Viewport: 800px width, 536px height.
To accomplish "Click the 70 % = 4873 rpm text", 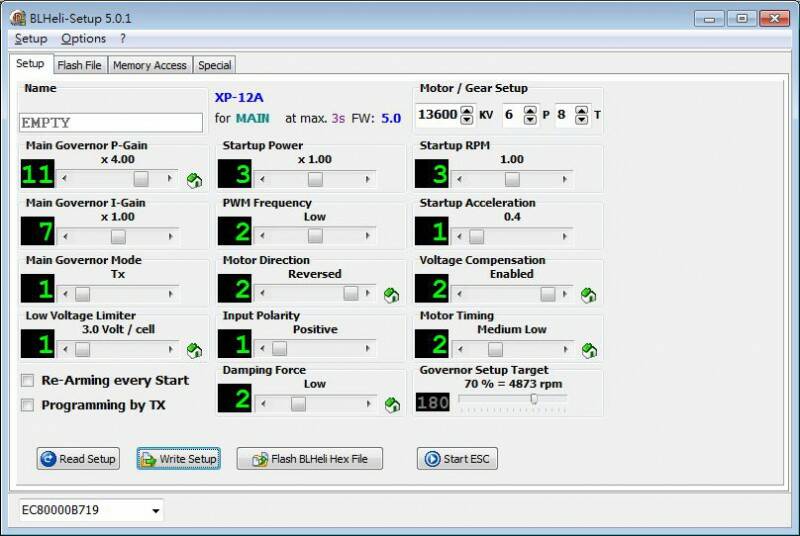I will pyautogui.click(x=513, y=384).
